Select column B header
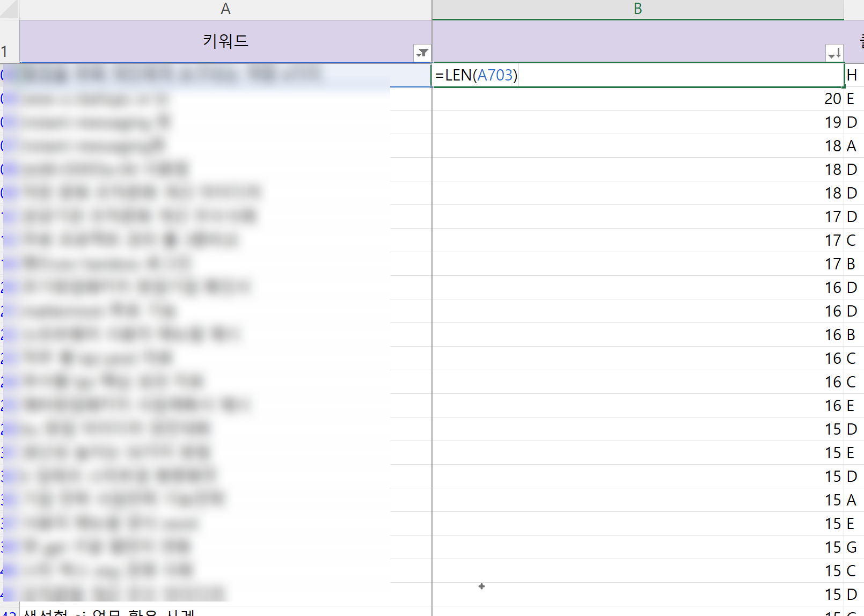Image resolution: width=864 pixels, height=616 pixels. pos(638,9)
